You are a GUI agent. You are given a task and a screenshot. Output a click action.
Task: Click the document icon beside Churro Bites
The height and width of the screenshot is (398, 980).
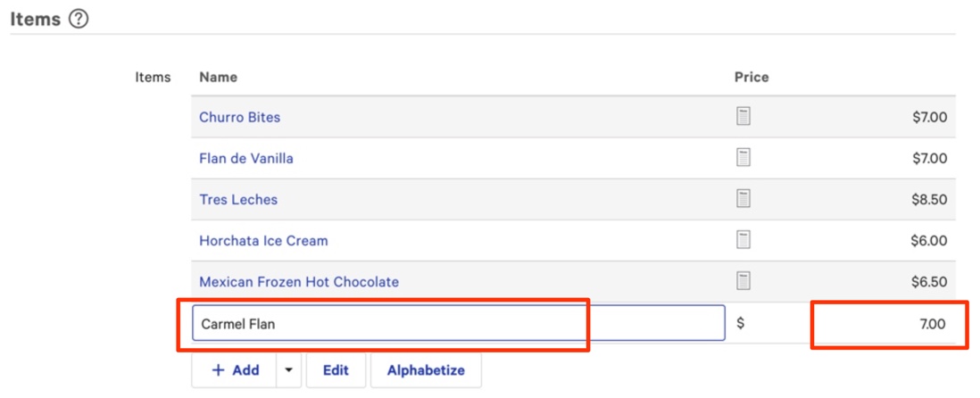[x=743, y=117]
